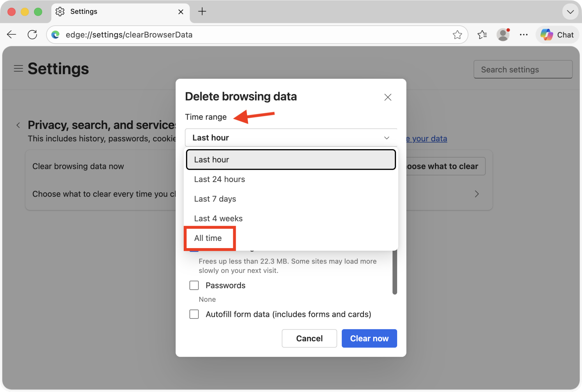
Task: Open a new browser tab
Action: pyautogui.click(x=202, y=11)
